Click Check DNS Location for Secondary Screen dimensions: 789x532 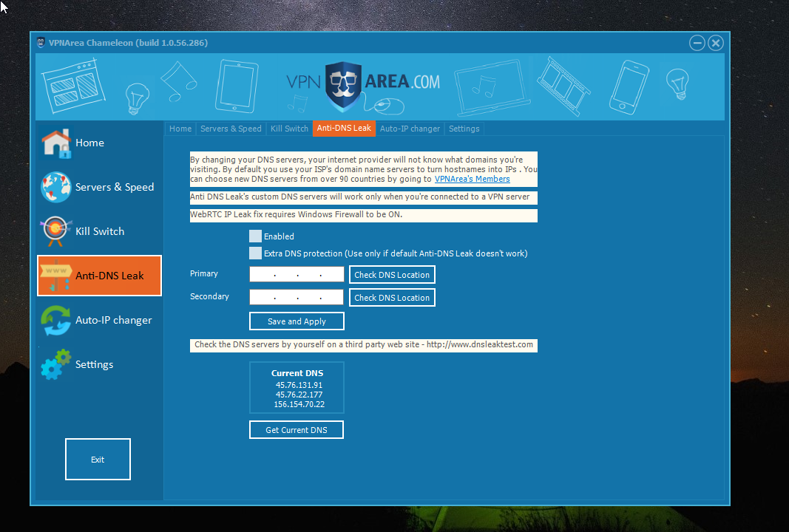392,297
